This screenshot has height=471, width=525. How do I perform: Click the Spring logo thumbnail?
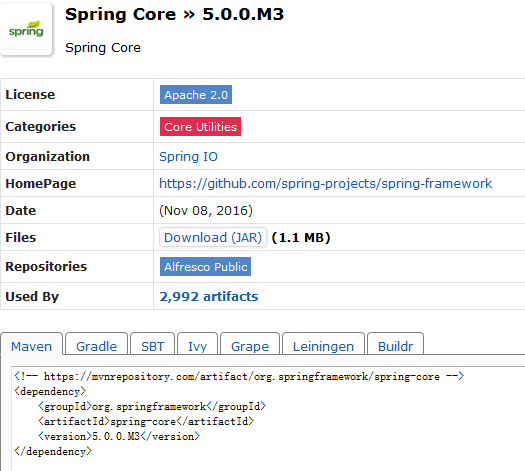[x=26, y=30]
